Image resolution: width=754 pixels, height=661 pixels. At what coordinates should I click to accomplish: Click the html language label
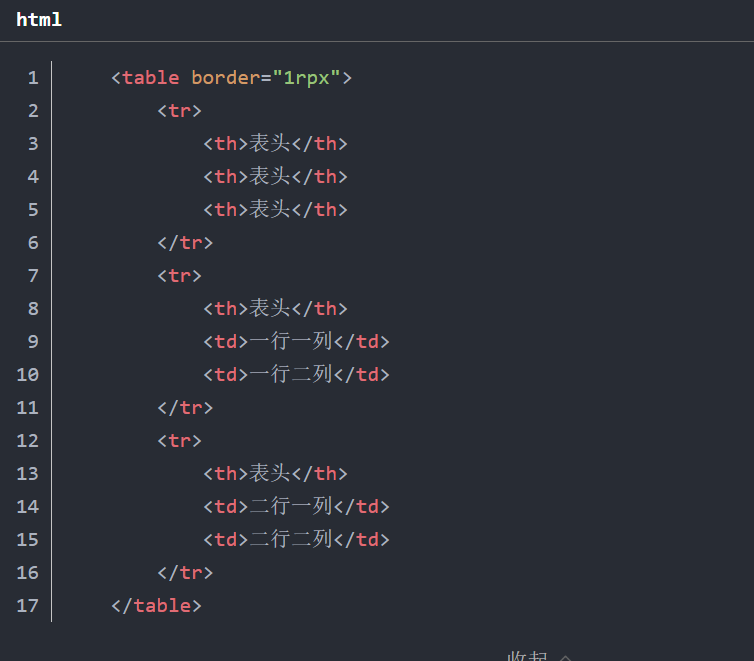click(x=39, y=19)
